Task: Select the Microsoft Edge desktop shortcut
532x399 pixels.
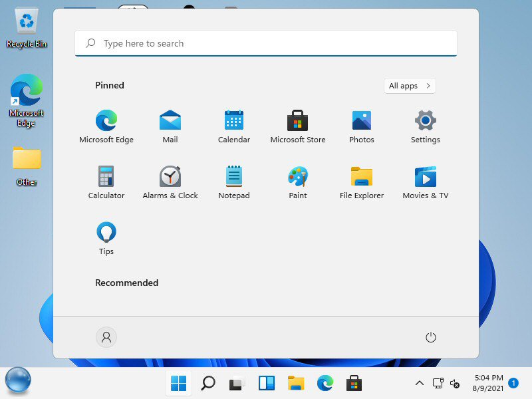Action: pos(27,100)
